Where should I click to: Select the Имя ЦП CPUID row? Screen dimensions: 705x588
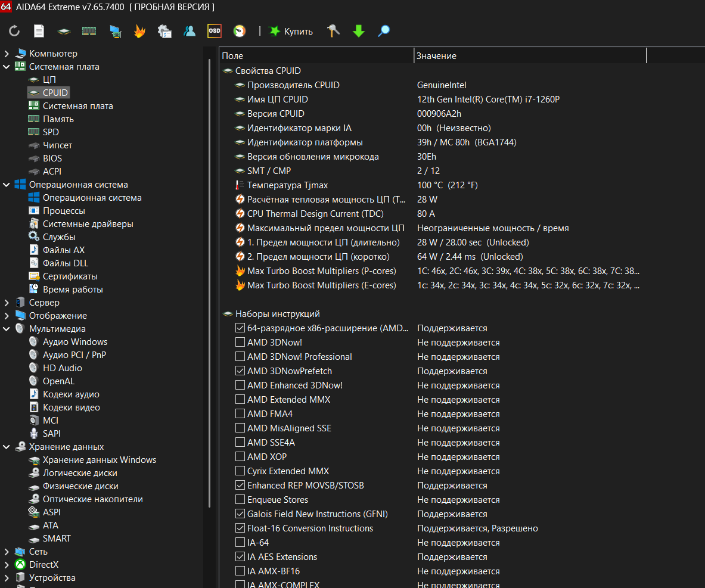point(433,99)
